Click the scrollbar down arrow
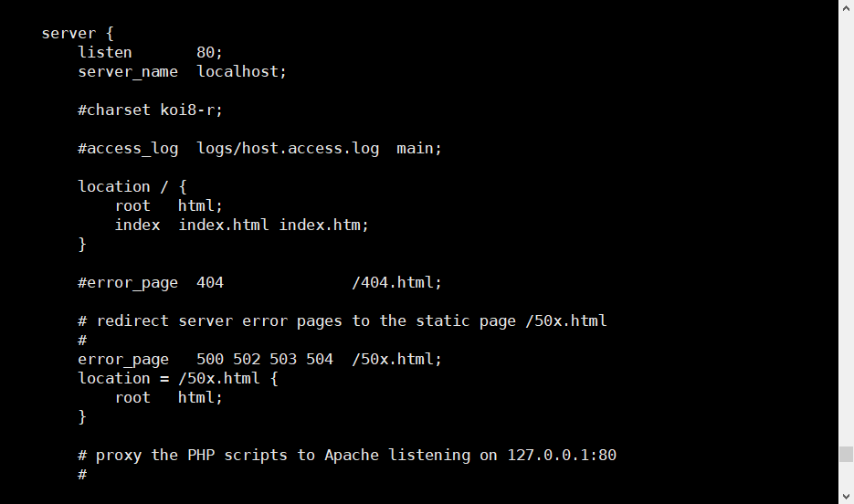 846,496
